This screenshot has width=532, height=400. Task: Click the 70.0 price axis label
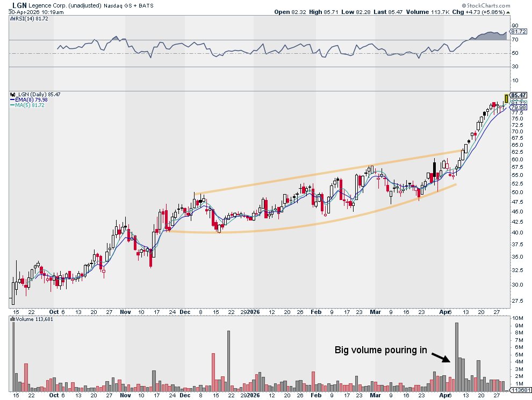tap(517, 132)
